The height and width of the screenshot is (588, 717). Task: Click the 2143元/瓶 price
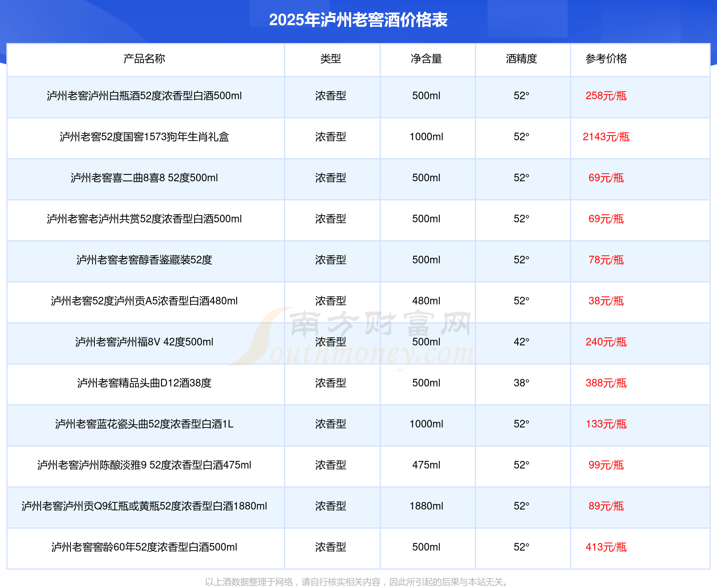(x=606, y=137)
